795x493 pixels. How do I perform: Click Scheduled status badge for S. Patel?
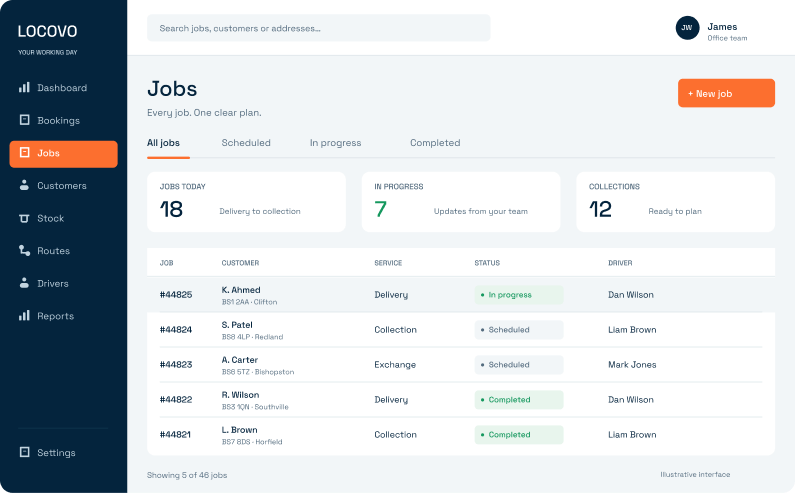pos(519,330)
